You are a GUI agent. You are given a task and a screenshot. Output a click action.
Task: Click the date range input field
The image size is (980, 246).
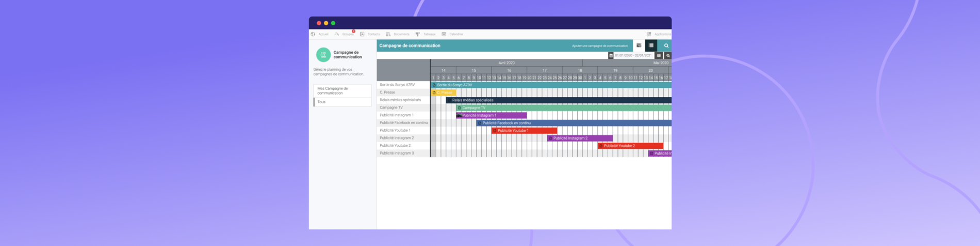[x=633, y=55]
